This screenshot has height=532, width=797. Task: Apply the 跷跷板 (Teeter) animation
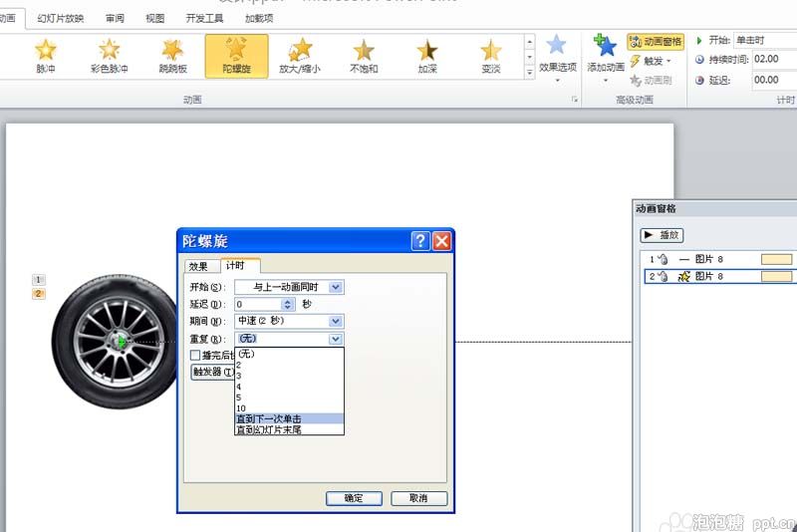(171, 56)
